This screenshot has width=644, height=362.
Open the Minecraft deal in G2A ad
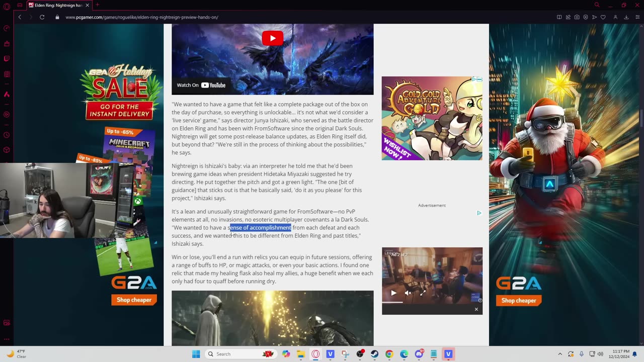pyautogui.click(x=130, y=144)
